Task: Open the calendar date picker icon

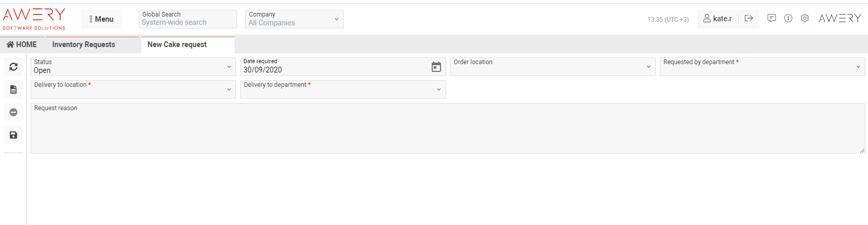Action: [436, 67]
